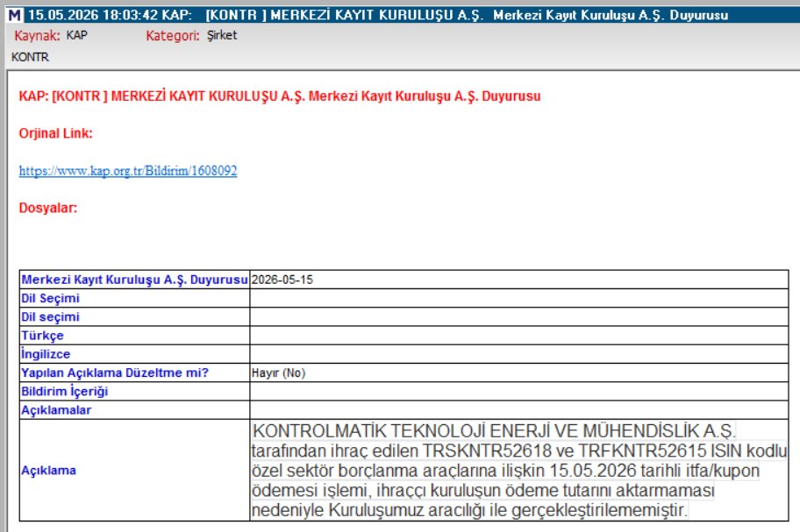Click the line containing ISIN TRSKNTR52618

[519, 451]
